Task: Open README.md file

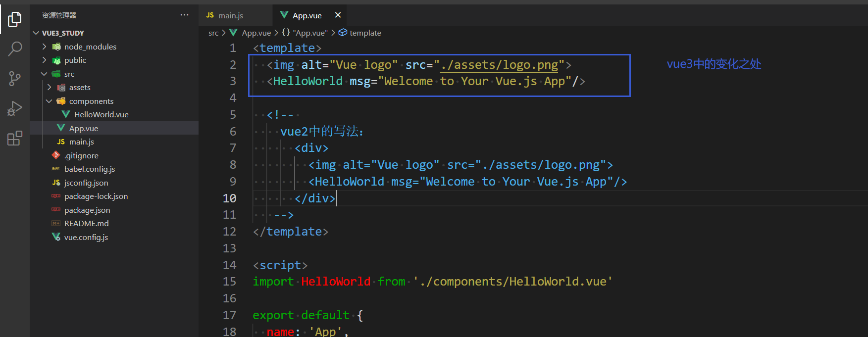Action: tap(87, 223)
